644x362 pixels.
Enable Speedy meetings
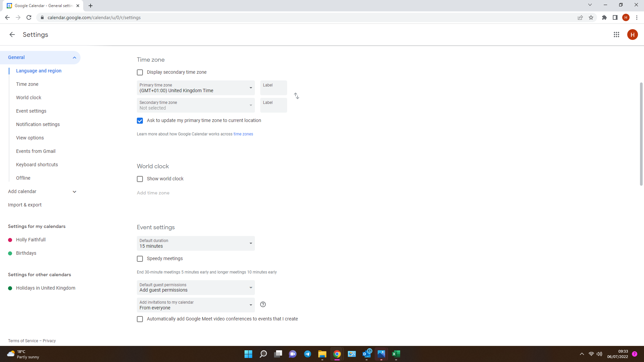pyautogui.click(x=140, y=259)
